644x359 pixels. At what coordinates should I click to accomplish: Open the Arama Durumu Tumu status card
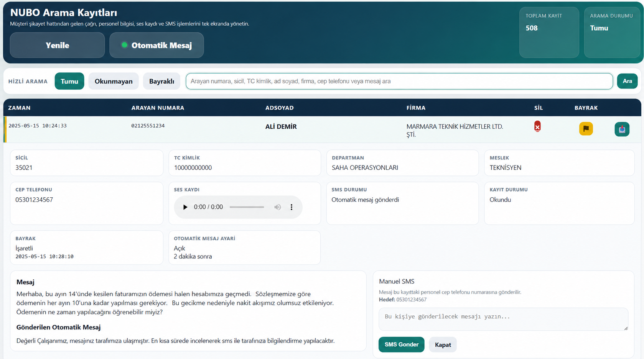click(x=612, y=33)
